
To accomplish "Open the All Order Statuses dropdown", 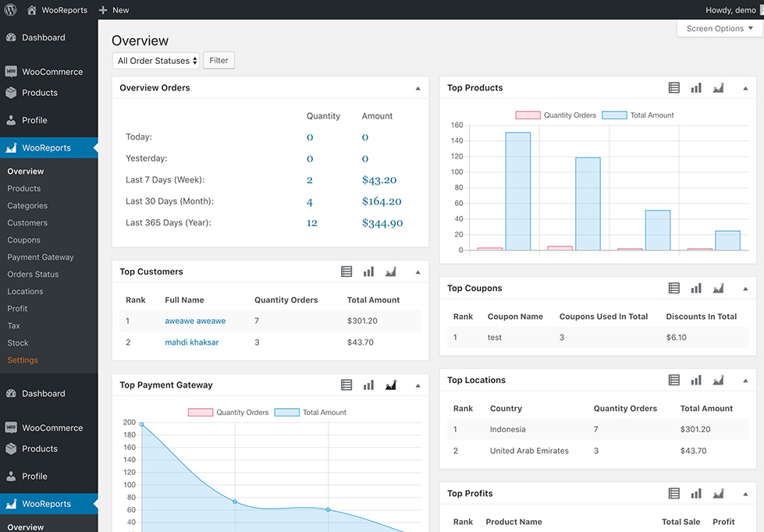I will (x=156, y=61).
